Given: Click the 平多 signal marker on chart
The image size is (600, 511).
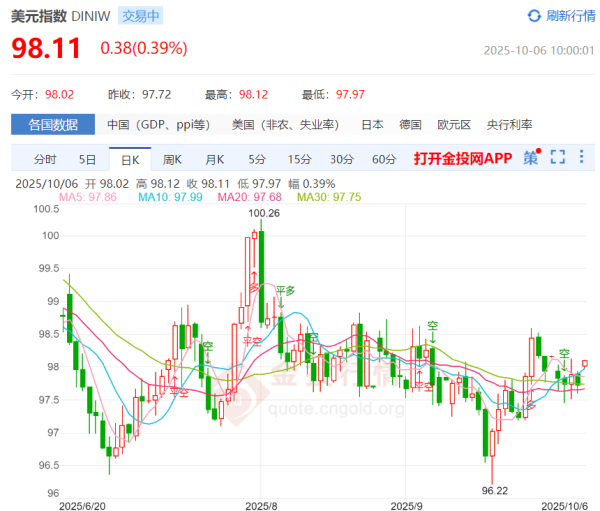Looking at the screenshot, I should pos(285,291).
